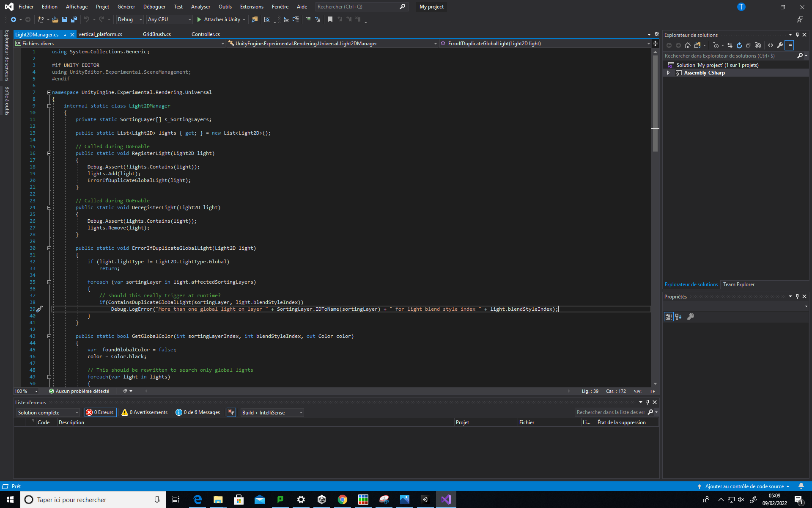Toggle pin on Light2DManager.cs tab
The image size is (812, 508).
point(65,35)
